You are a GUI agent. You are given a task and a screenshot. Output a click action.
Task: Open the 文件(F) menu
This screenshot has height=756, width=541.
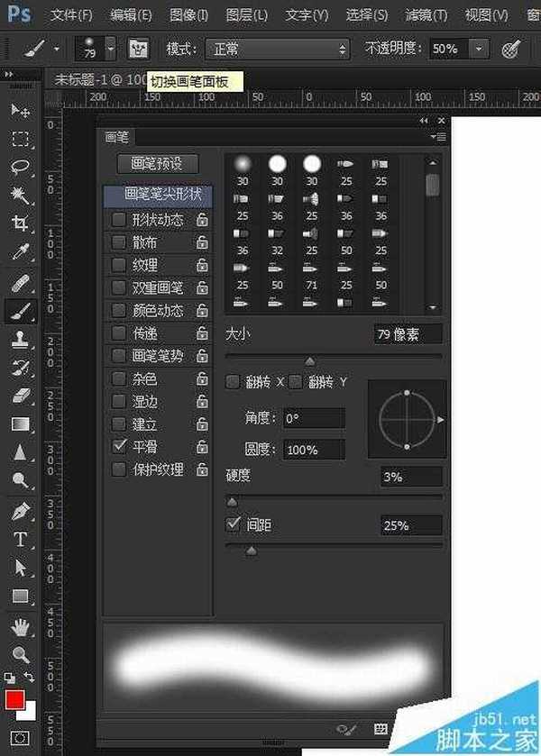[71, 15]
